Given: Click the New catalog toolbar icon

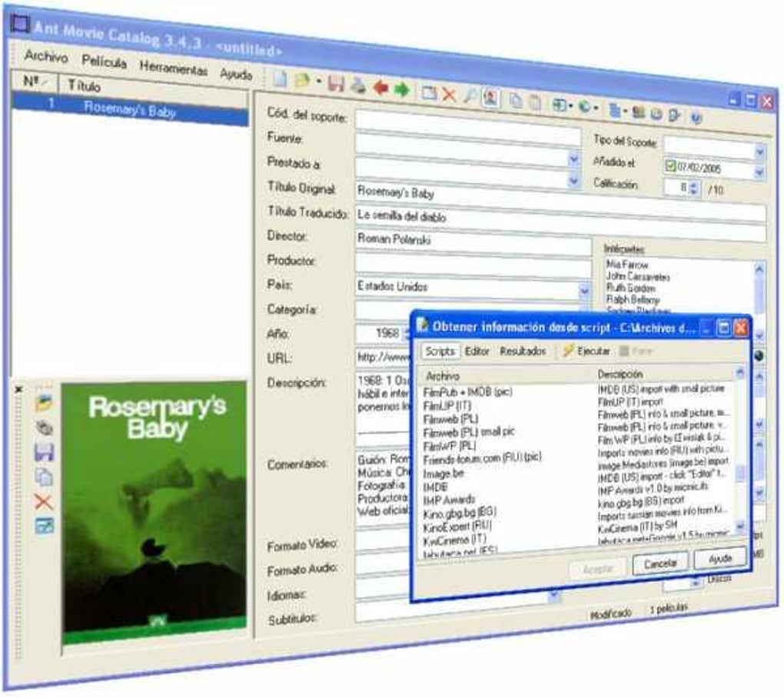Looking at the screenshot, I should pos(280,78).
